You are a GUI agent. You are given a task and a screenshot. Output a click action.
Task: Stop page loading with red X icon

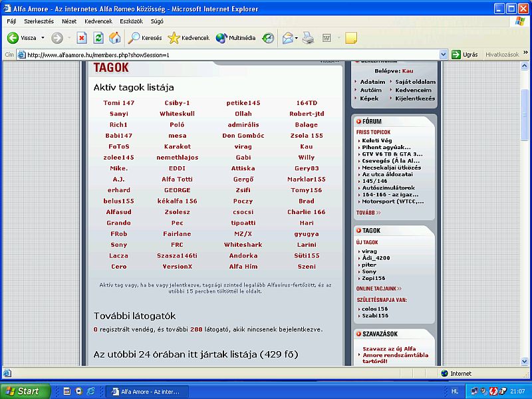coord(81,38)
